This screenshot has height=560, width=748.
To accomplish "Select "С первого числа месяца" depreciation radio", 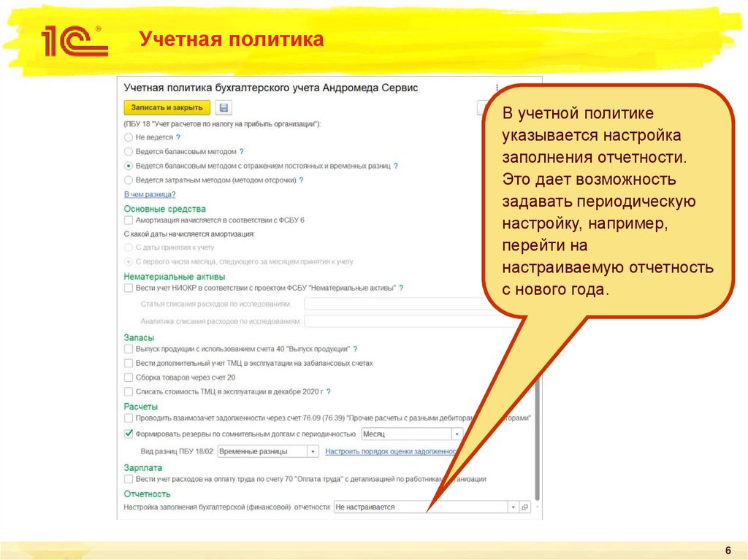I will coord(129,262).
